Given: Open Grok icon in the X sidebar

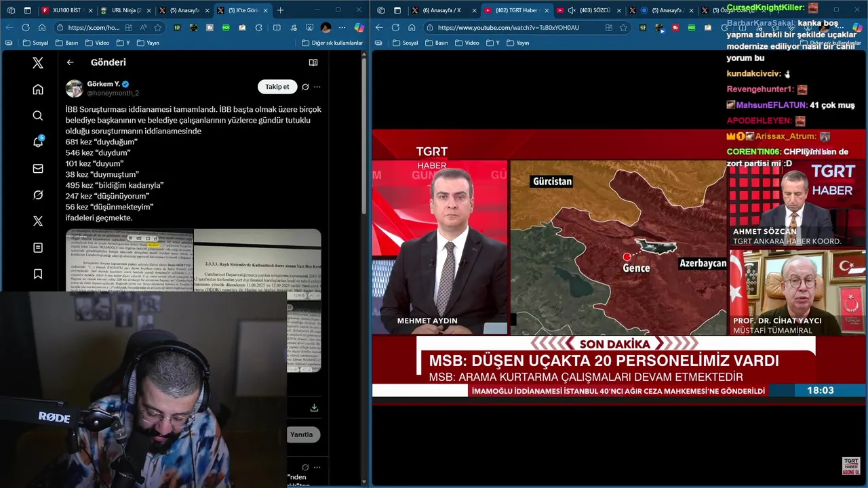Looking at the screenshot, I should point(38,195).
